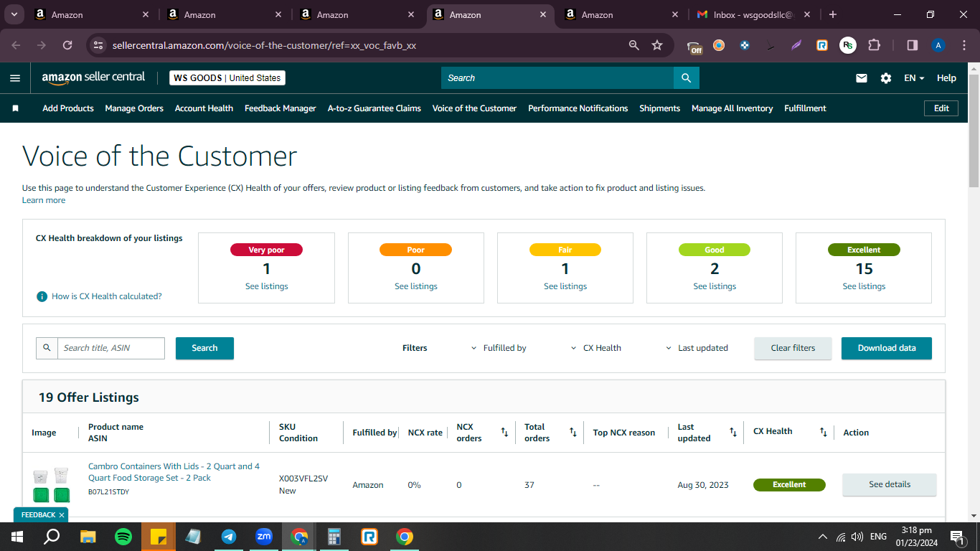Go to Shipments in the navigation bar
This screenshot has height=551, width=980.
click(660, 108)
